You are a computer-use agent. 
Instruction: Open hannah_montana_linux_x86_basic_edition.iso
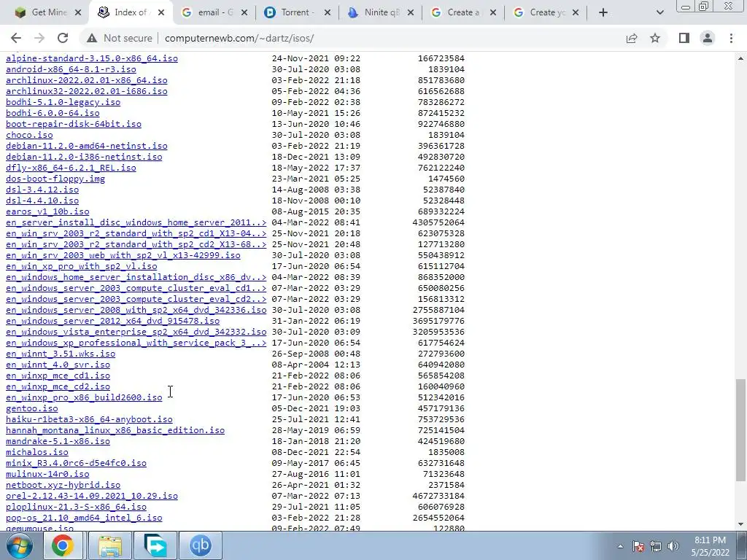pos(115,430)
